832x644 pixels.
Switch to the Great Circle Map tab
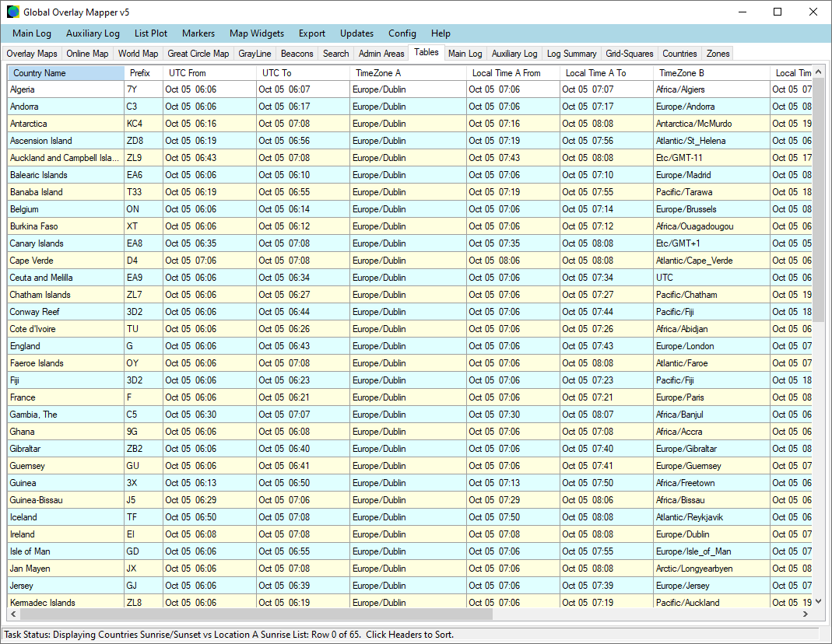pos(198,54)
